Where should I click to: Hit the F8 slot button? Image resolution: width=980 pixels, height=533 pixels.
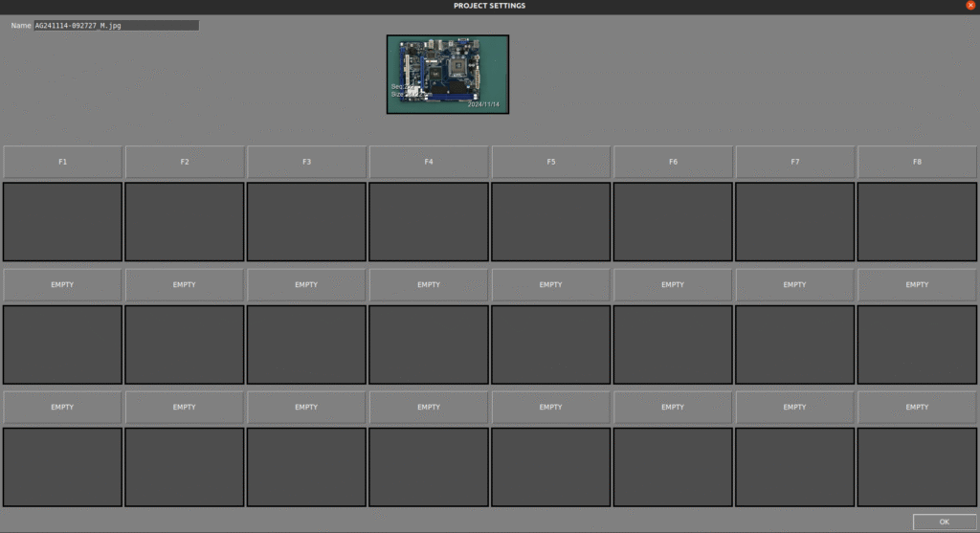point(917,162)
